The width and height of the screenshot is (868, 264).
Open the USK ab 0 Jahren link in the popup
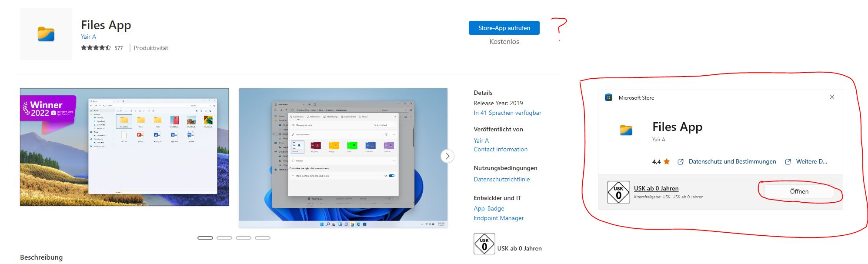pos(656,188)
